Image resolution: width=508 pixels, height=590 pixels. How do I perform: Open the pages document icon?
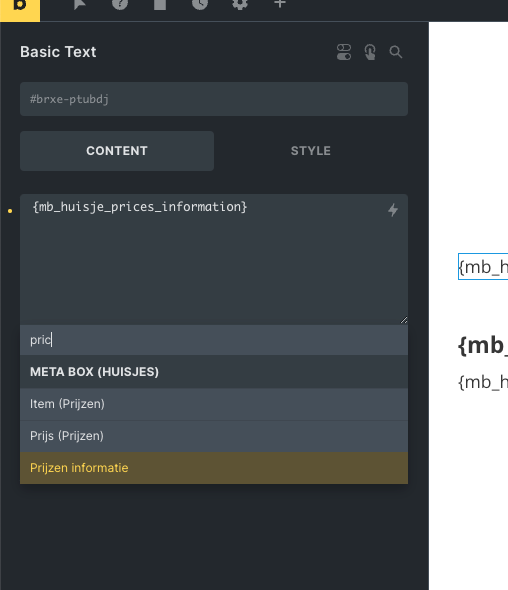click(160, 4)
